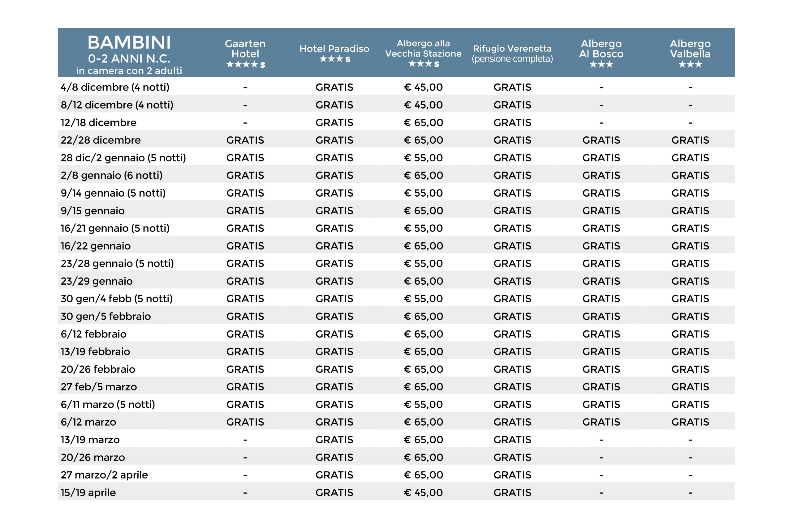Select € 55,00 in the 23/28 gennaio row
The height and width of the screenshot is (532, 792).
tap(423, 264)
